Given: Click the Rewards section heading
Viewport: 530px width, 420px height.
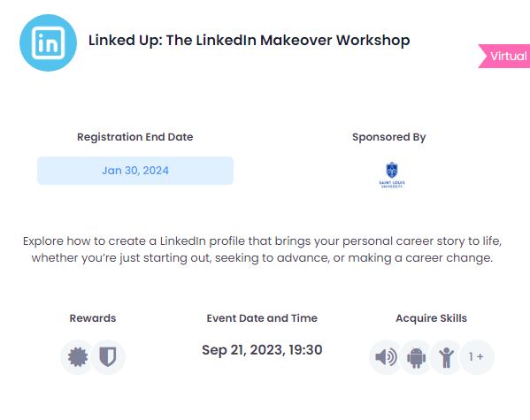Looking at the screenshot, I should click(93, 318).
